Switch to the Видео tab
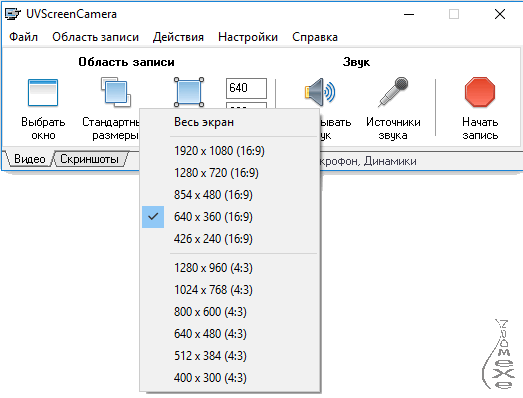Image resolution: width=523 pixels, height=398 pixels. click(29, 159)
